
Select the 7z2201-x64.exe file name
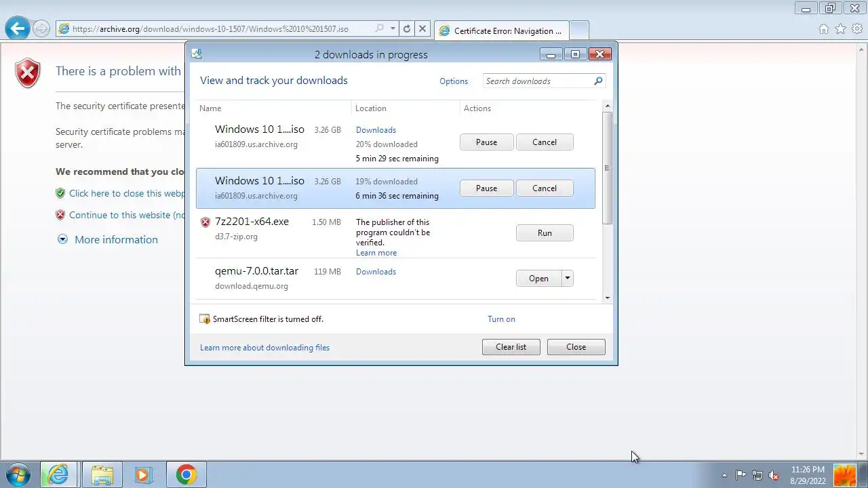(x=252, y=222)
